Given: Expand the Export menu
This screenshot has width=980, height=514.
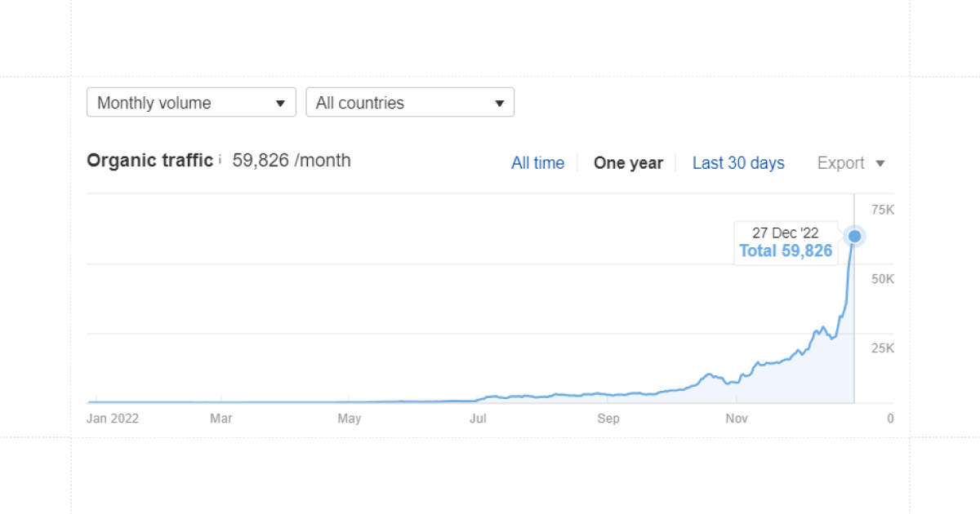Looking at the screenshot, I should [x=851, y=163].
